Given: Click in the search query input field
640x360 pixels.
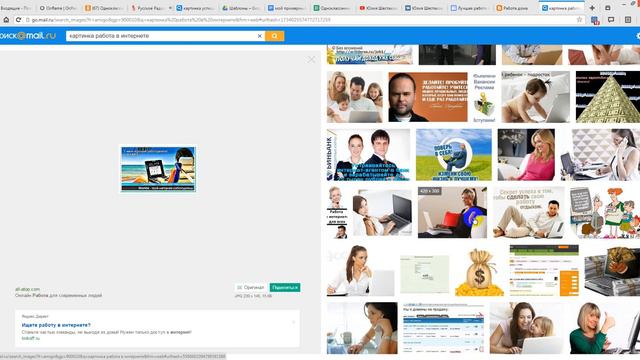Looking at the screenshot, I should tap(162, 36).
